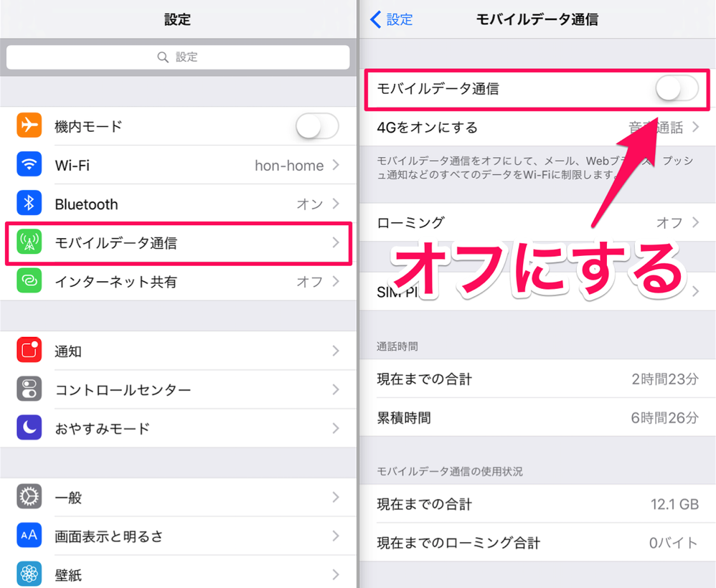The width and height of the screenshot is (716, 588).
Task: Open ローミング row chevron
Action: coord(695,222)
